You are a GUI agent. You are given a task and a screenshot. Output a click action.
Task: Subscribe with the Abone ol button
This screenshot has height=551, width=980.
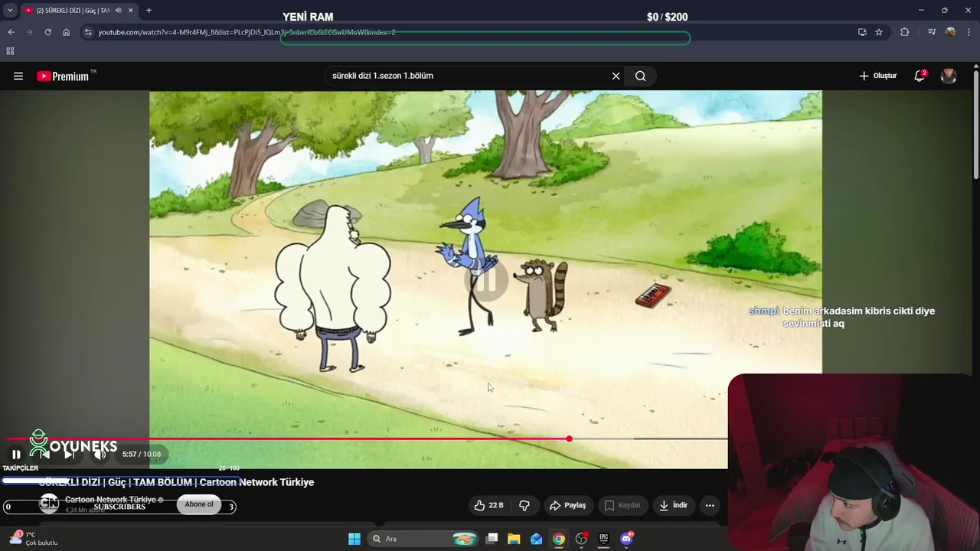coord(199,504)
